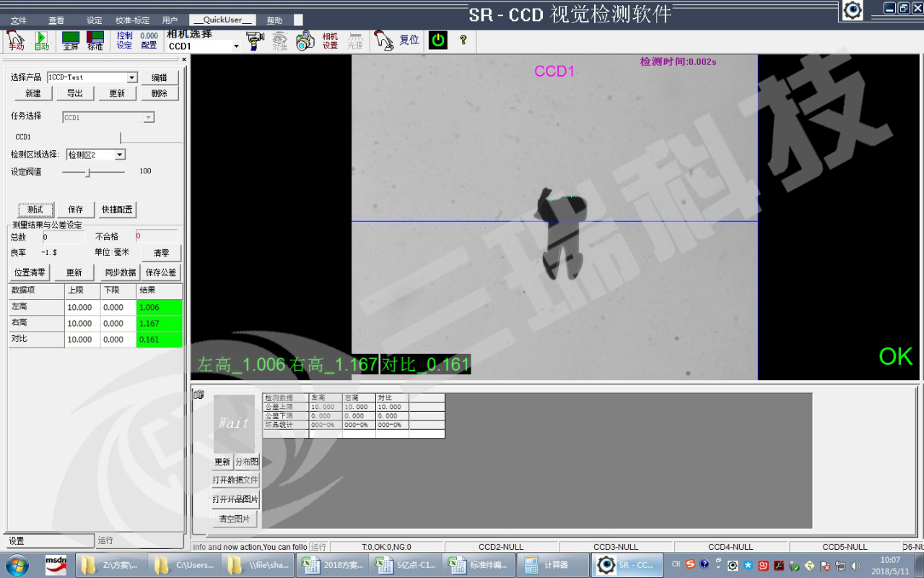This screenshot has height=578, width=924.
Task: Click the 保存 save button
Action: 76,210
